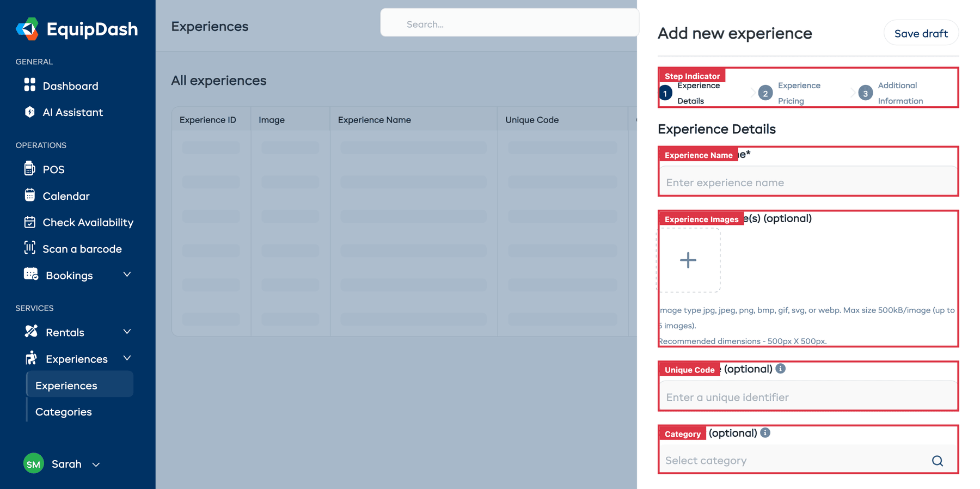
Task: Click the magnifier icon in Select category
Action: (x=937, y=461)
